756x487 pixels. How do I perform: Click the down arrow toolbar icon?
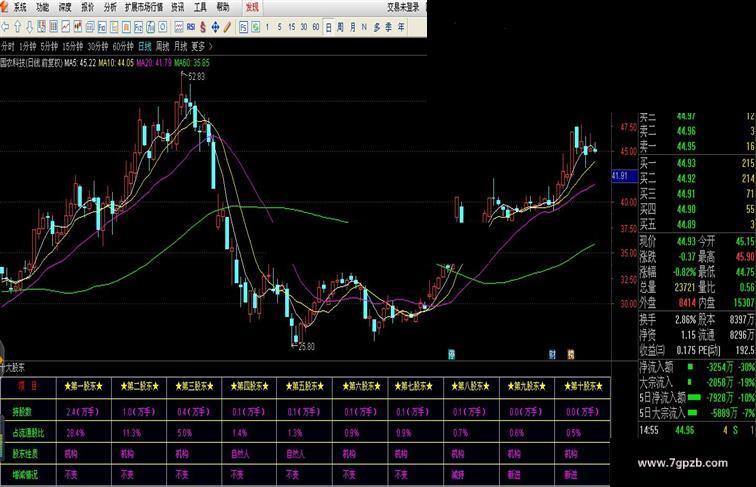coord(29,27)
